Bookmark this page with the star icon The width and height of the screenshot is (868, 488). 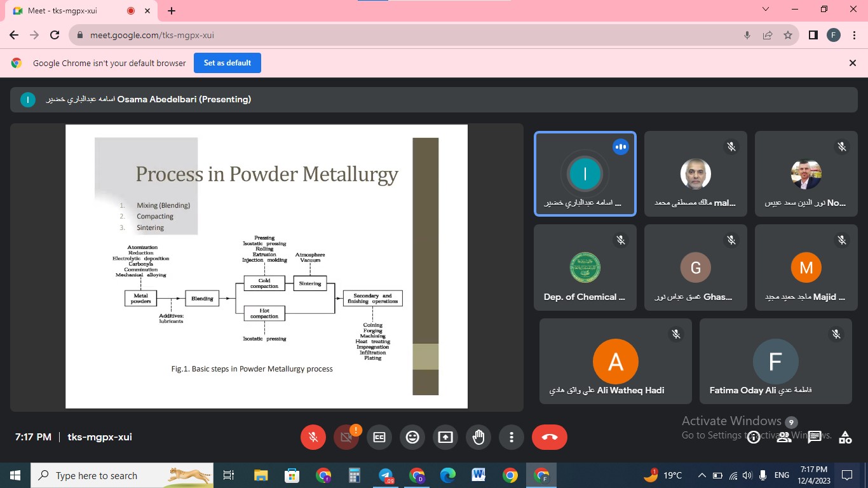(x=788, y=36)
